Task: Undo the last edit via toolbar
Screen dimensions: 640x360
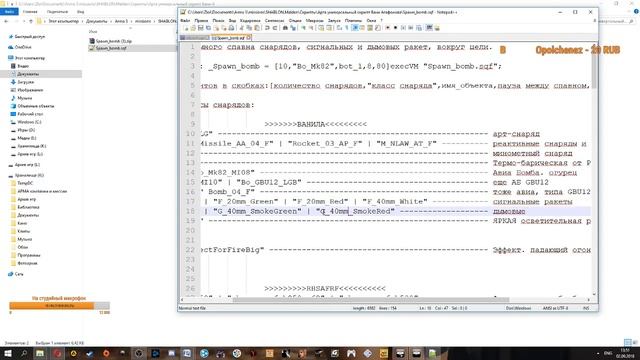Action: point(267,28)
